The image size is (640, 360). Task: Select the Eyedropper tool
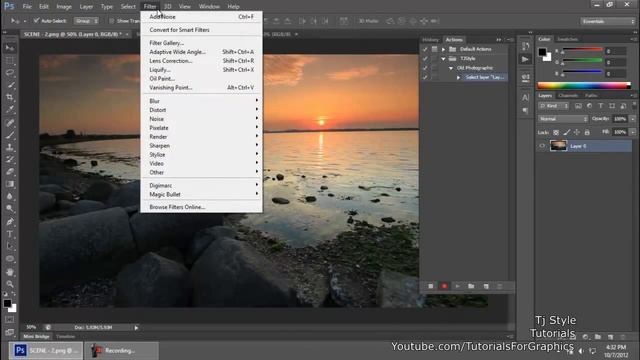10,109
